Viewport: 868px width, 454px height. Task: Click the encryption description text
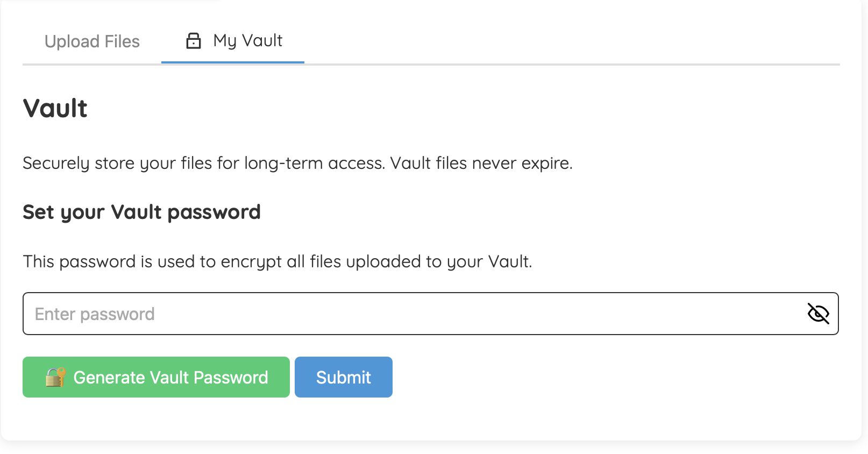click(278, 262)
